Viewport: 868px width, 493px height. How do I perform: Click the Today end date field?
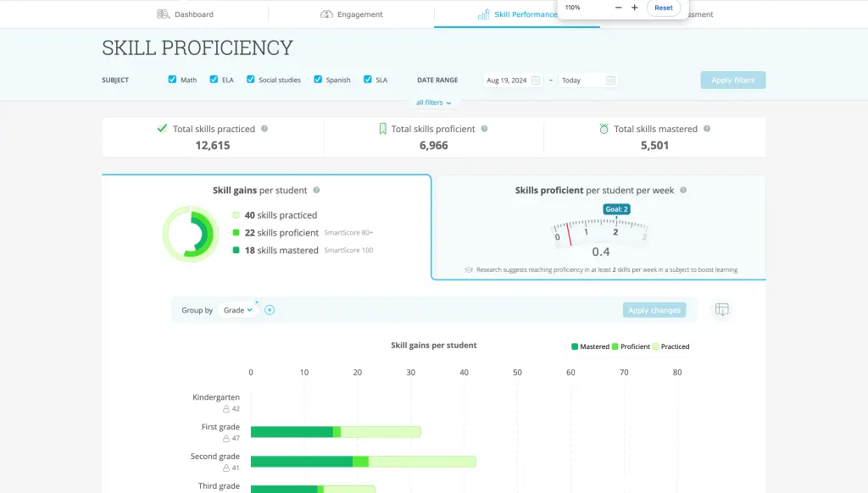point(588,80)
